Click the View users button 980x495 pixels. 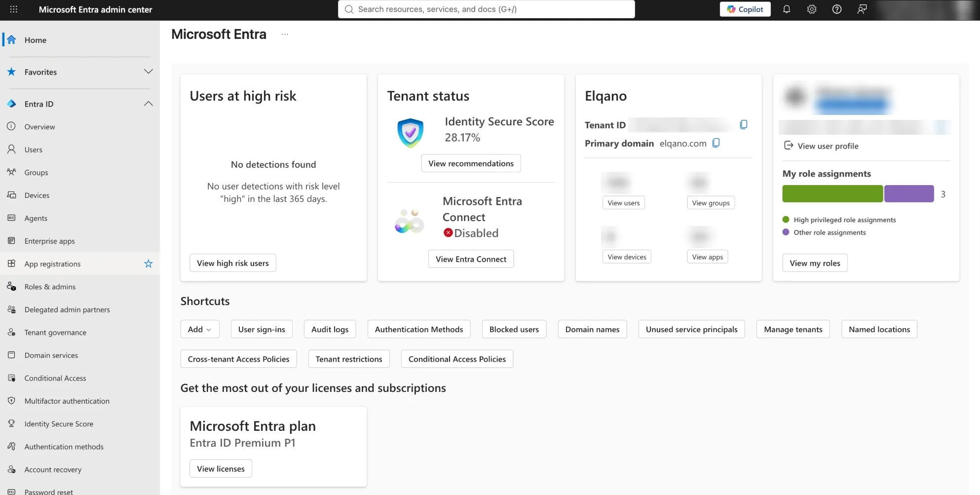(x=624, y=203)
